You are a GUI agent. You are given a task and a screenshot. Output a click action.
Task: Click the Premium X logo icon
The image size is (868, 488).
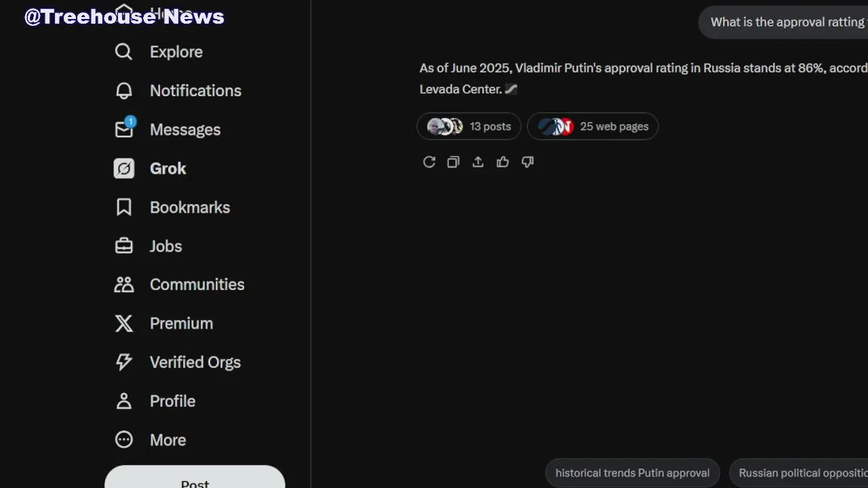coord(123,323)
